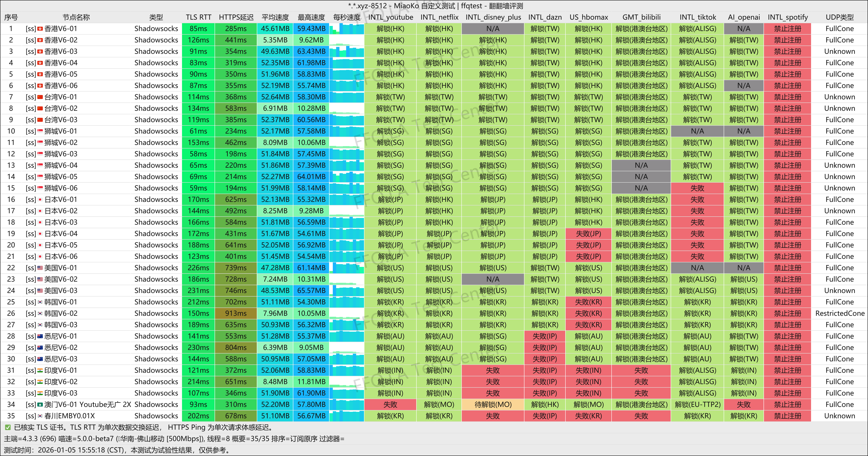Click Japan flag icon beside 日本V6-04

[40, 234]
